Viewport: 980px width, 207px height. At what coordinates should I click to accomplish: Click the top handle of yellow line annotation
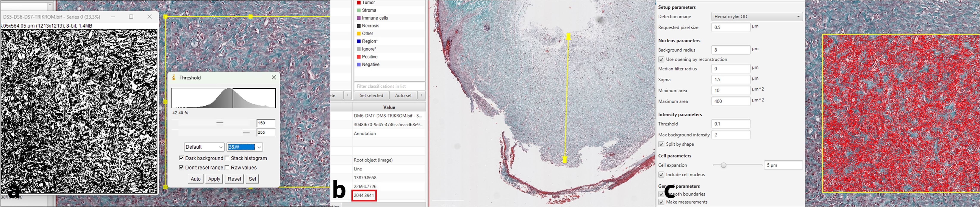568,36
